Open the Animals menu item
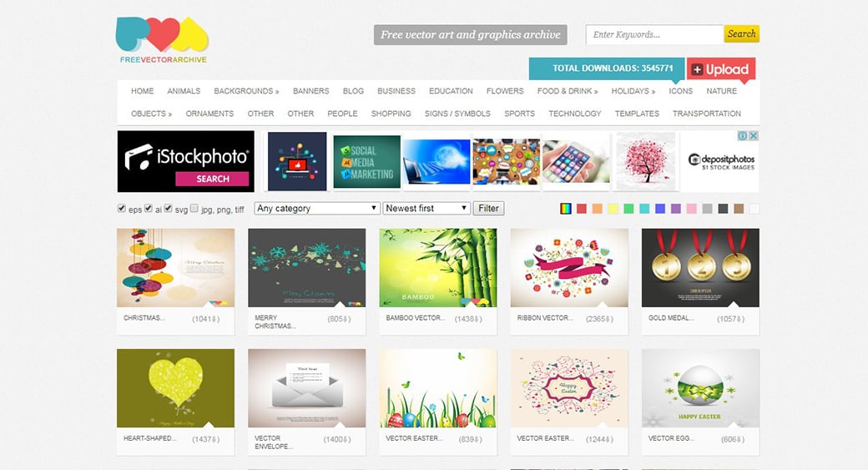This screenshot has height=470, width=868. coord(184,91)
